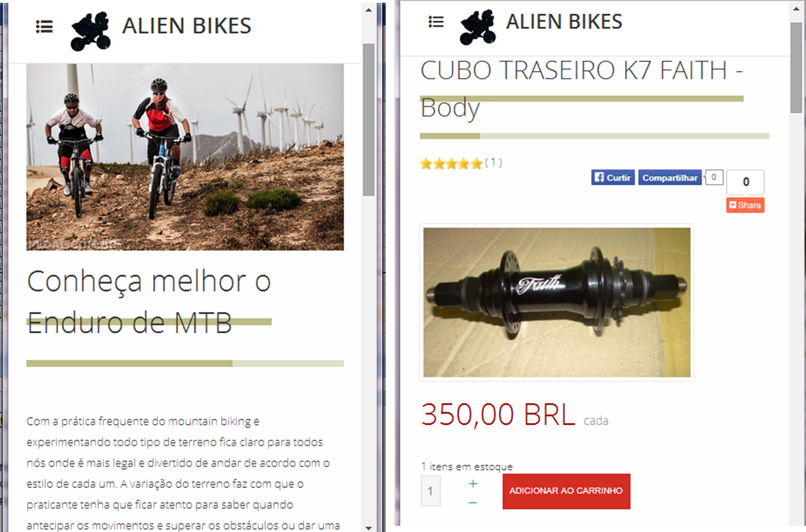
Task: Click the right window scroll up arrow
Action: [x=796, y=9]
